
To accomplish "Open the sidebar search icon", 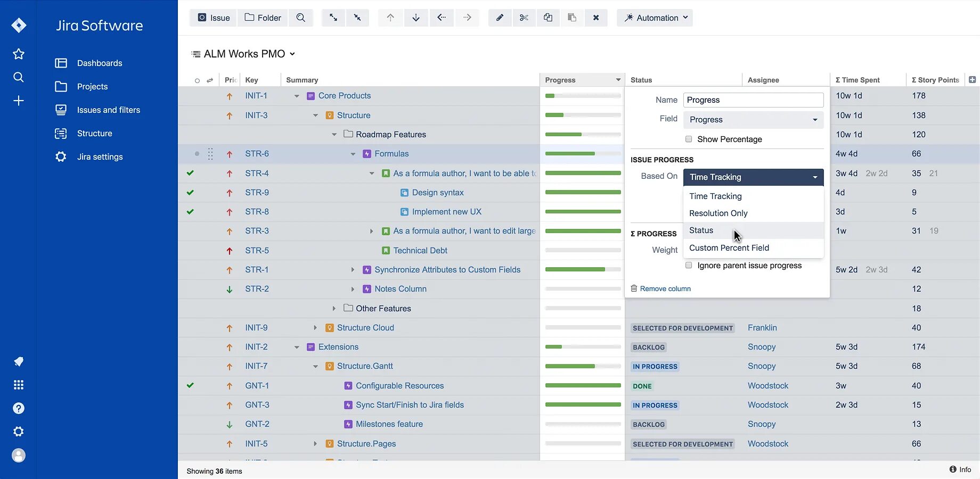I will coord(19,77).
